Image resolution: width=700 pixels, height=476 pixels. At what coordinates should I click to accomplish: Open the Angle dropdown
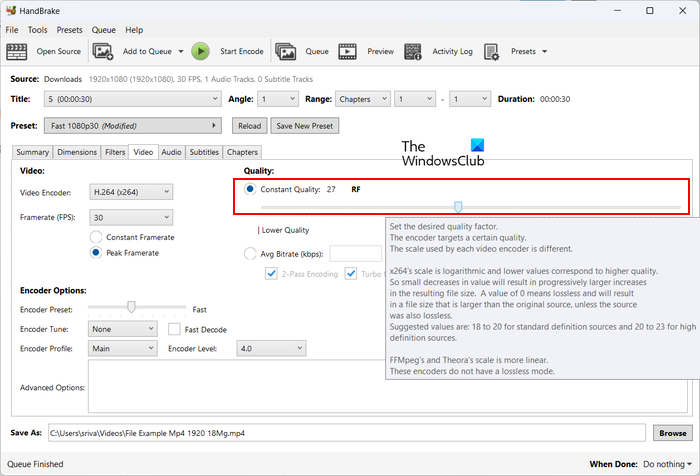click(278, 99)
